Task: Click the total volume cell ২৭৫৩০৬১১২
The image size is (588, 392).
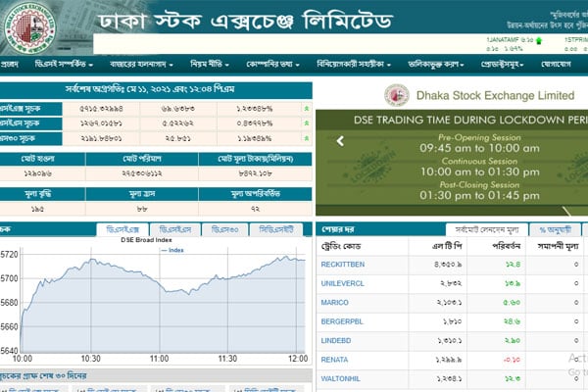Action: (x=142, y=173)
